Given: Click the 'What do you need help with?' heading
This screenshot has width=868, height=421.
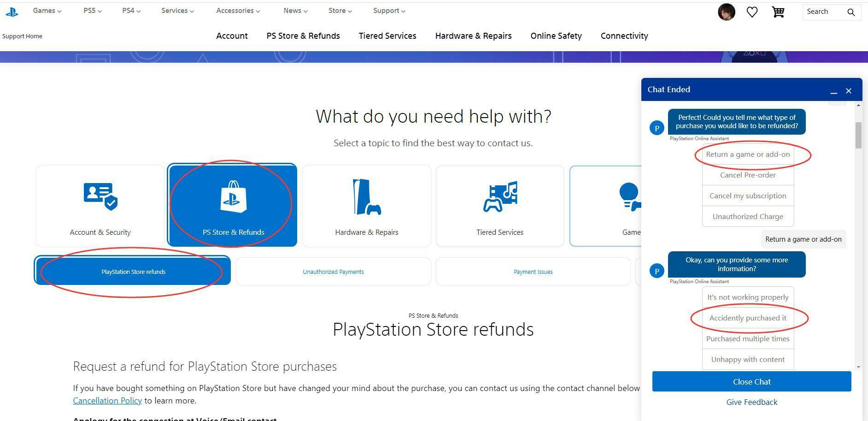Looking at the screenshot, I should pyautogui.click(x=434, y=116).
